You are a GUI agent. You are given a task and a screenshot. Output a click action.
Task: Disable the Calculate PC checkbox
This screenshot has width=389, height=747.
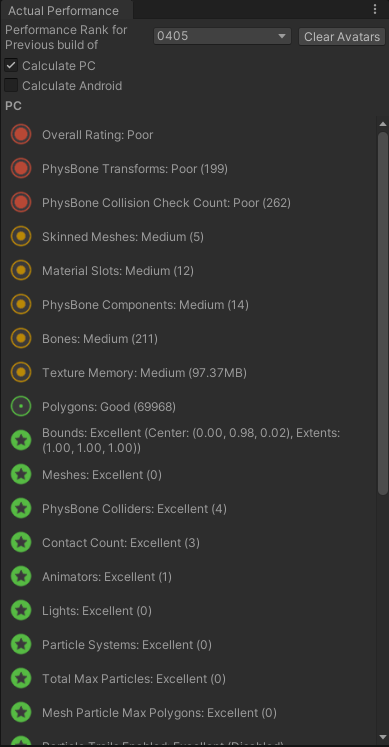(11, 65)
